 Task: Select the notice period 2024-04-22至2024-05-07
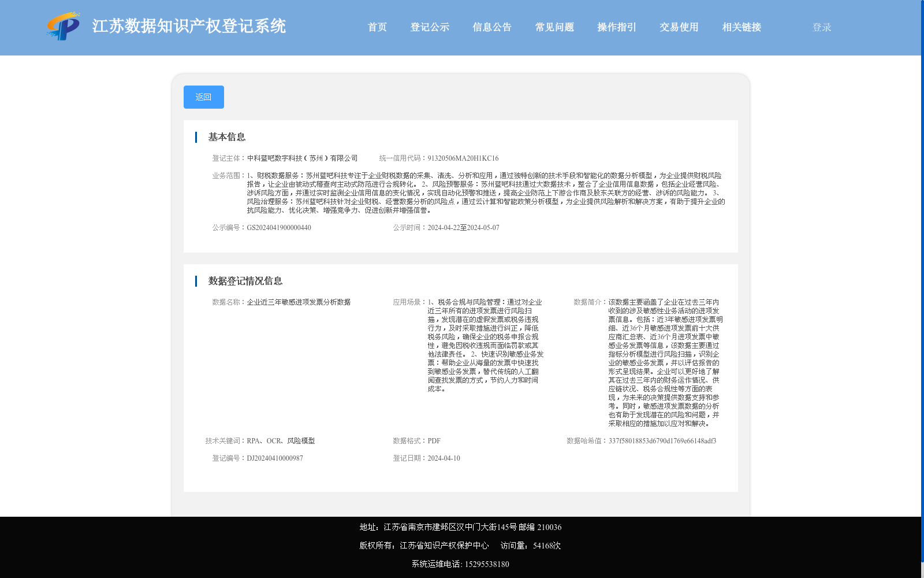coord(464,228)
